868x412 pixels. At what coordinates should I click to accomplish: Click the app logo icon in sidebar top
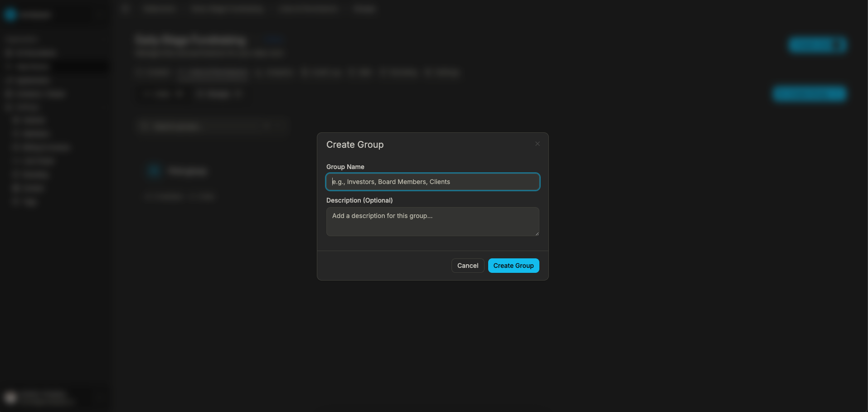point(10,14)
